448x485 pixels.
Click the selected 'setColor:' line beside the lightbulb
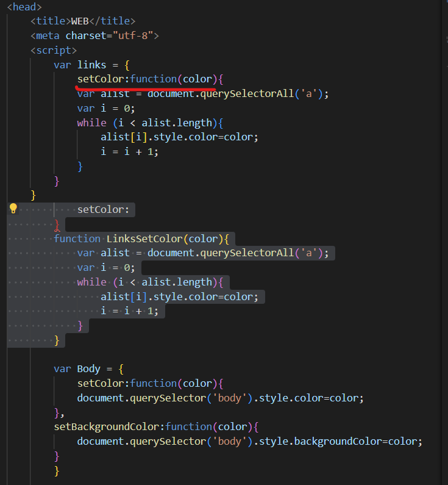coord(103,210)
